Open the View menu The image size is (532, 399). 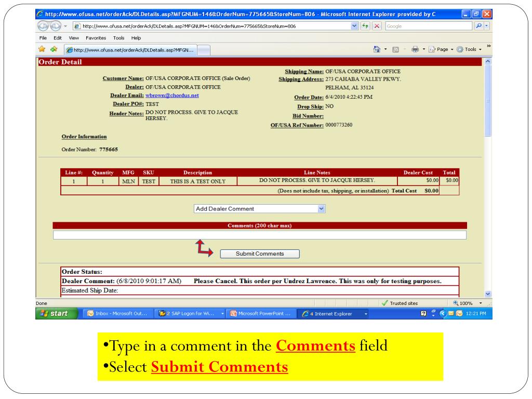click(x=74, y=38)
